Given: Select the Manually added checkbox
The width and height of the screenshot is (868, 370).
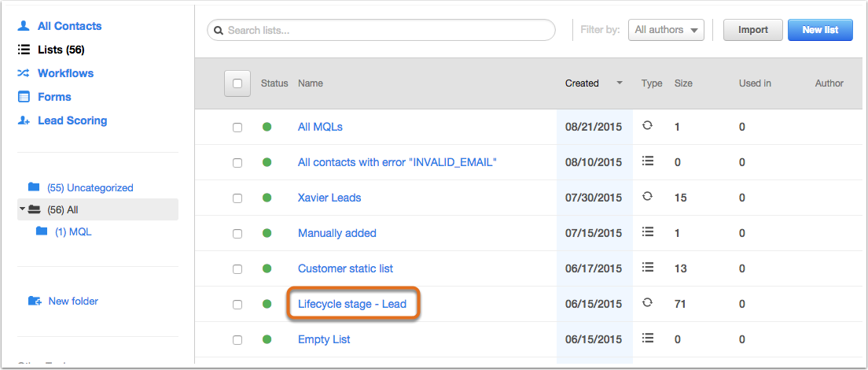Looking at the screenshot, I should 237,234.
